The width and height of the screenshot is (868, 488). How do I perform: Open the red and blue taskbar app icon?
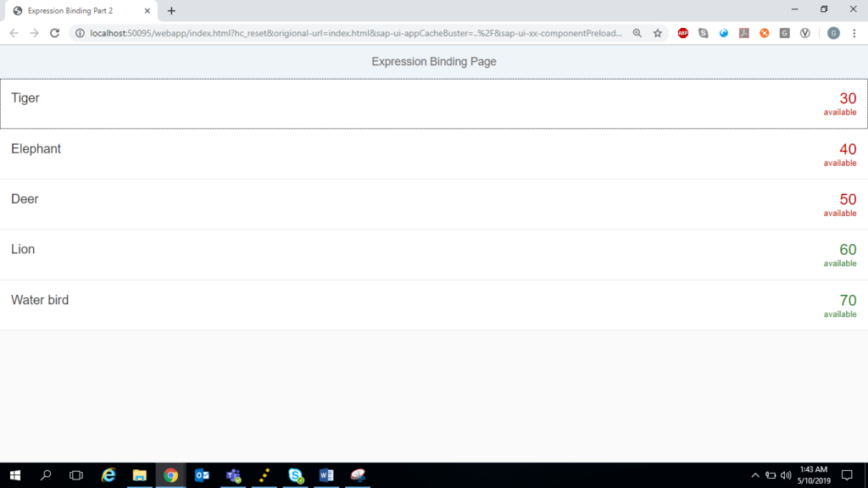tap(358, 475)
